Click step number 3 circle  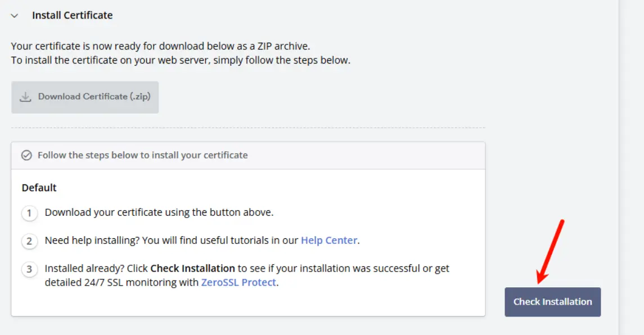point(29,269)
